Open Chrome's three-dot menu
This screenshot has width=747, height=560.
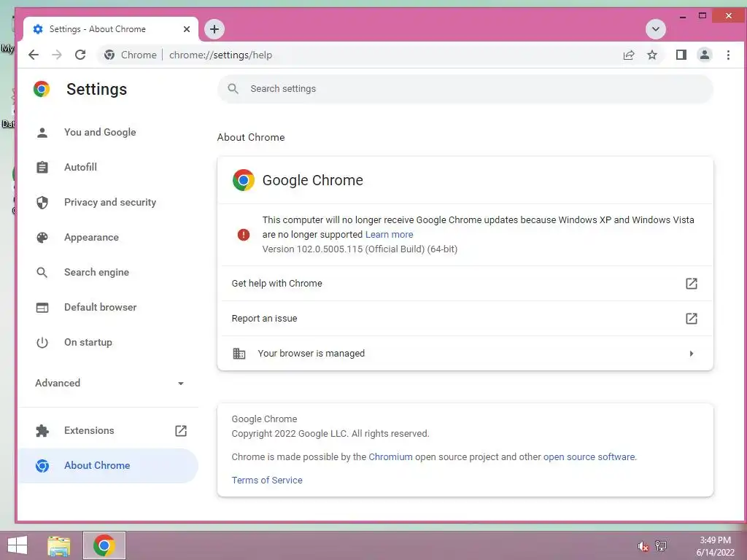(x=728, y=55)
